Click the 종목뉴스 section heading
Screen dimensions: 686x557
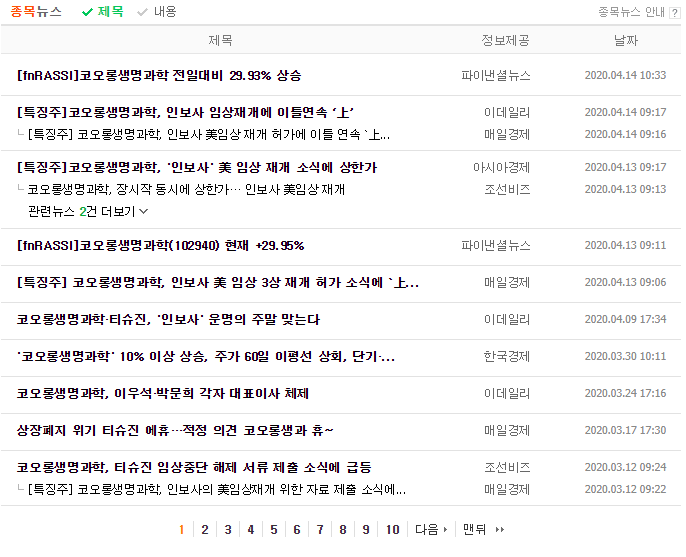click(x=36, y=12)
